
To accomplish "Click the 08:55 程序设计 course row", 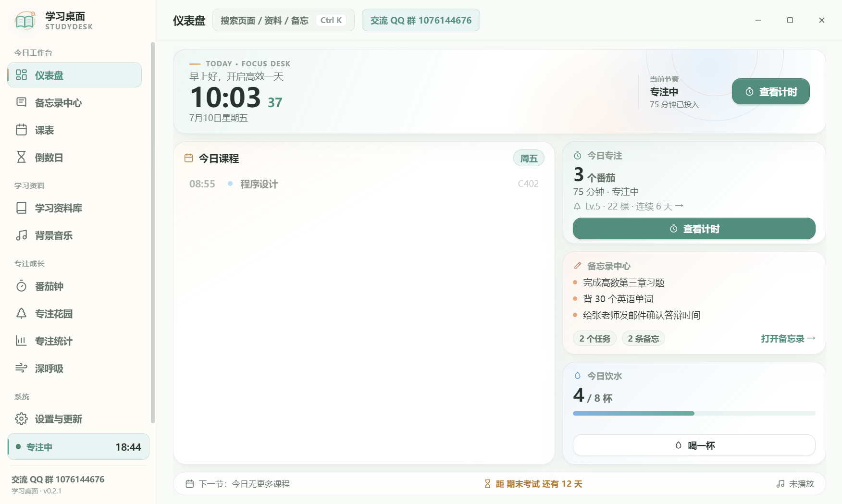I will tap(364, 184).
